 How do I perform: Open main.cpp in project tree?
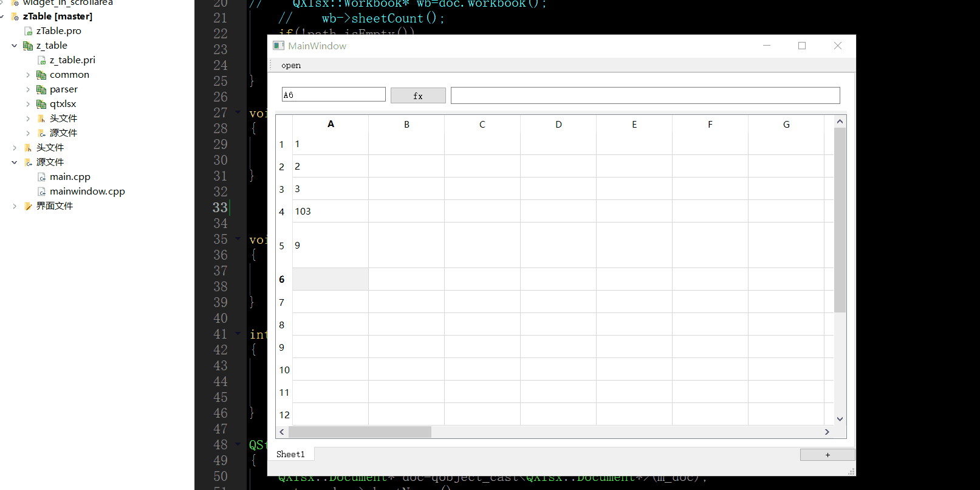pyautogui.click(x=70, y=177)
